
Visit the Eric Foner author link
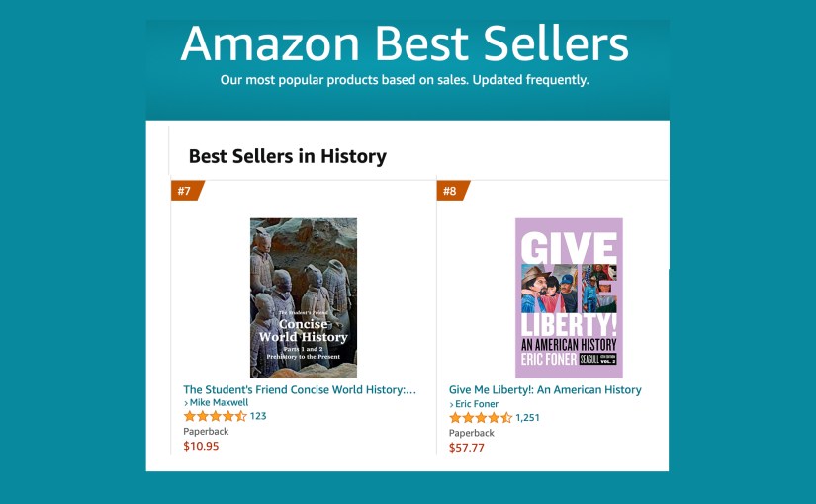click(x=480, y=405)
